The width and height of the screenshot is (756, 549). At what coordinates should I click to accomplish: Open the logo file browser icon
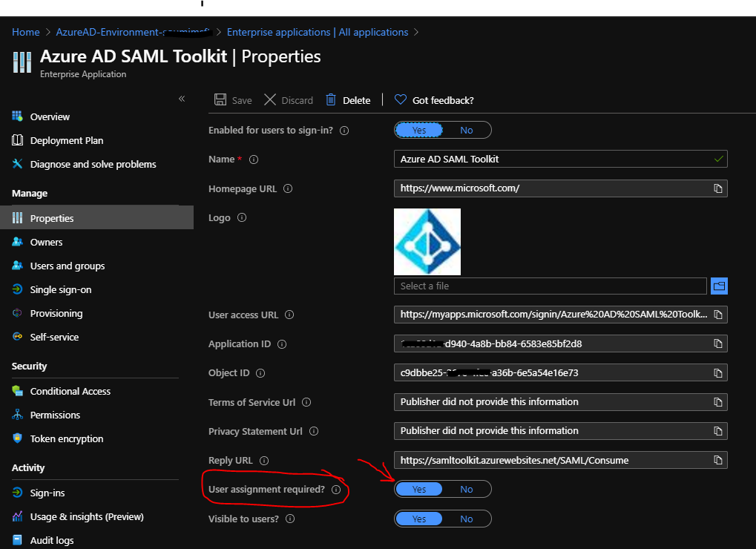718,286
